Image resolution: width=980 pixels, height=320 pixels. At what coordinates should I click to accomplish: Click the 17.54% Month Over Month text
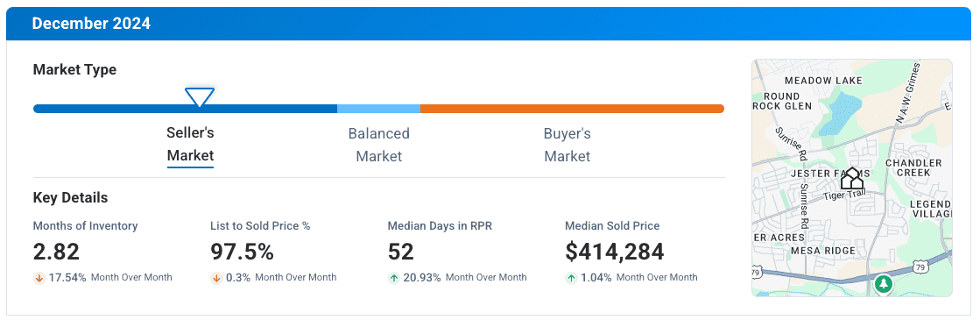pyautogui.click(x=110, y=277)
